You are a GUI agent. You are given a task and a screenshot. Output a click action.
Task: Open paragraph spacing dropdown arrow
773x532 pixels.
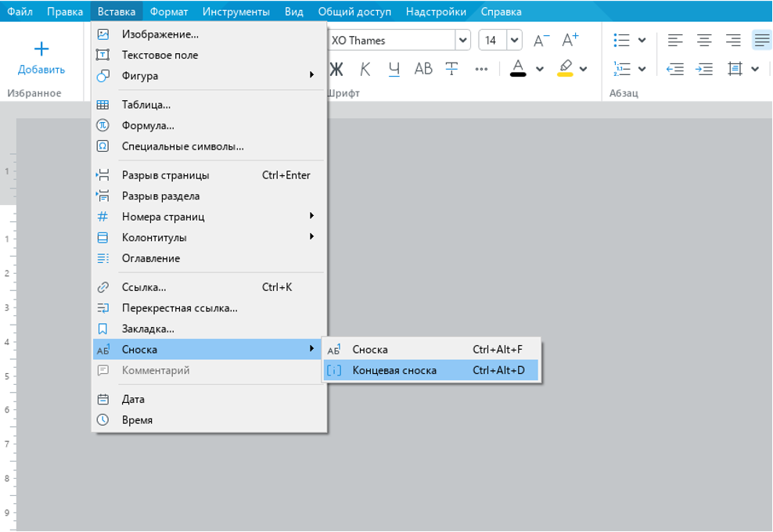click(755, 69)
